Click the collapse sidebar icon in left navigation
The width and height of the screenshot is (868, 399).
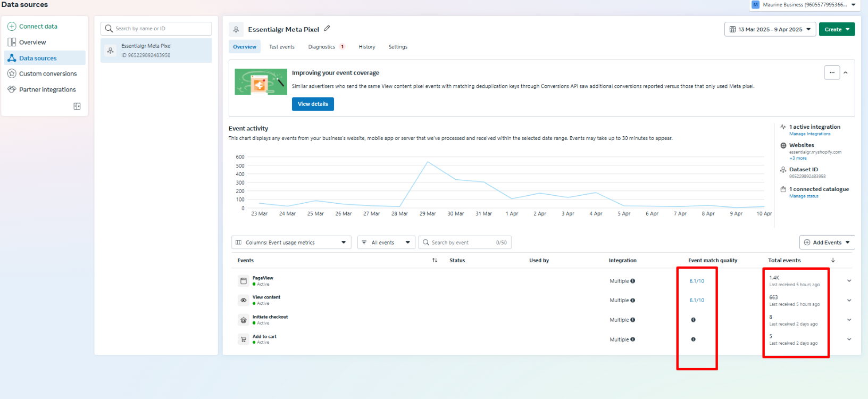pyautogui.click(x=77, y=106)
